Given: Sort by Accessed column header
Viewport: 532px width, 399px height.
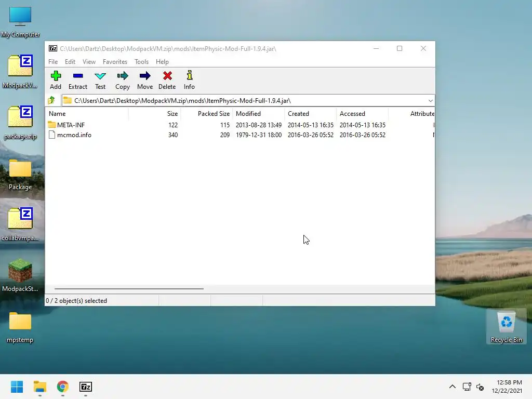Looking at the screenshot, I should [362, 114].
